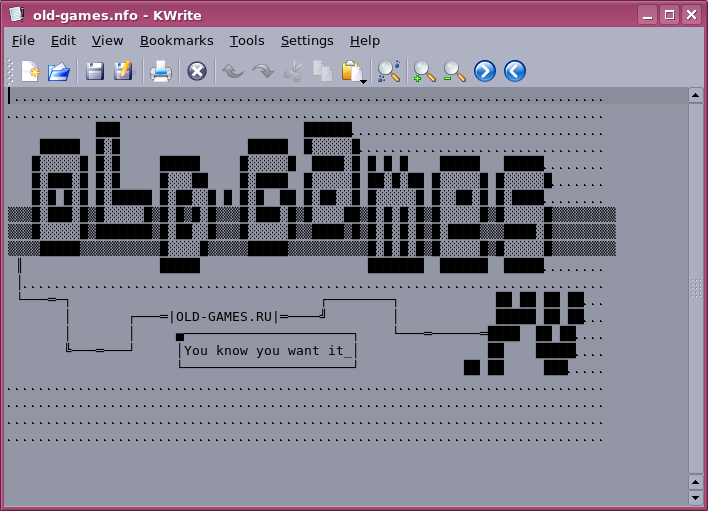This screenshot has height=511, width=708.
Task: Zoom in with the plus magnifier icon
Action: (x=424, y=71)
